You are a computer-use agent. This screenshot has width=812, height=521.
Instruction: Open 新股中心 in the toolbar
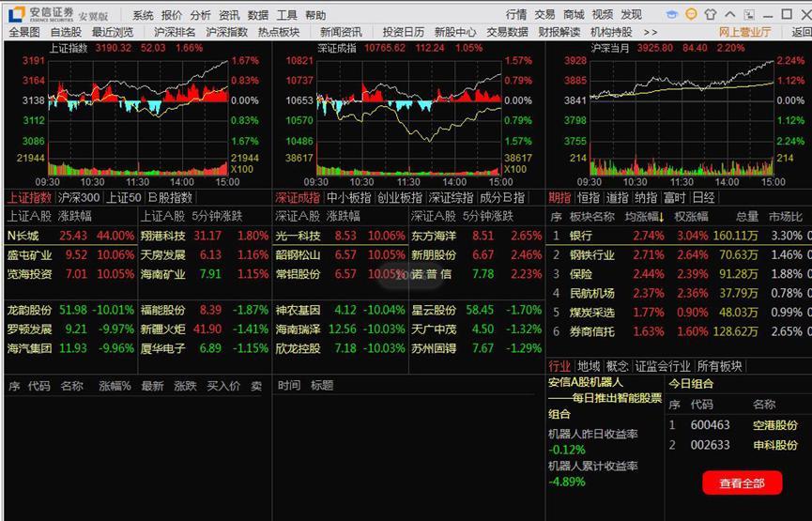[x=455, y=32]
